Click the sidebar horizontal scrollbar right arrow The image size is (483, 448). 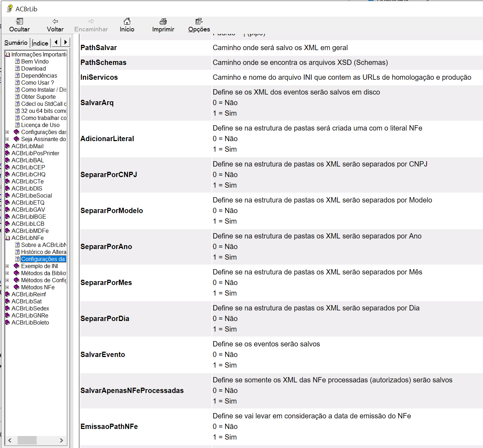coord(61,440)
